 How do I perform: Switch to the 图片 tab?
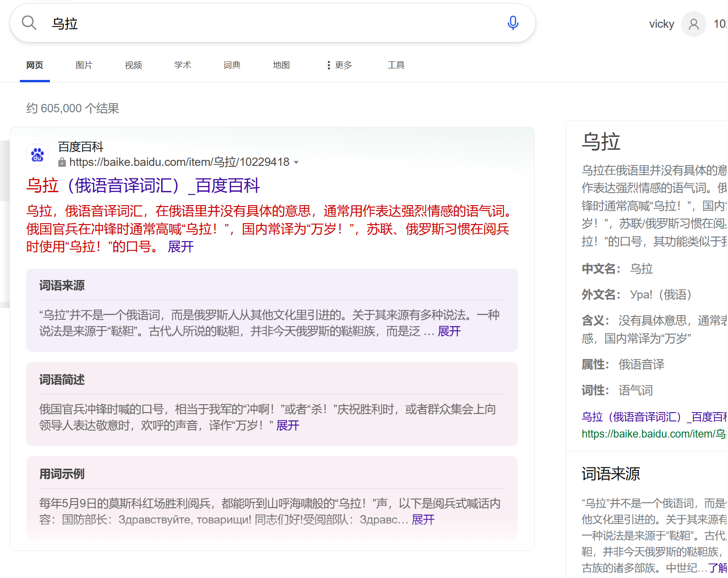pyautogui.click(x=84, y=65)
